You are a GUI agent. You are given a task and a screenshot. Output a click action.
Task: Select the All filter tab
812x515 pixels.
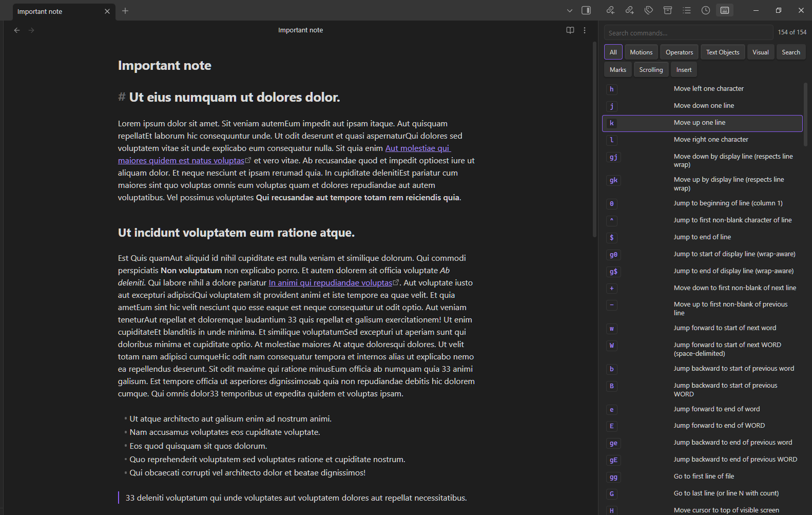coord(613,52)
